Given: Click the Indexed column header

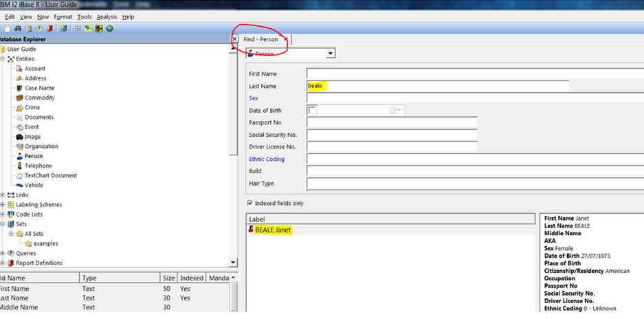Looking at the screenshot, I should click(192, 278).
